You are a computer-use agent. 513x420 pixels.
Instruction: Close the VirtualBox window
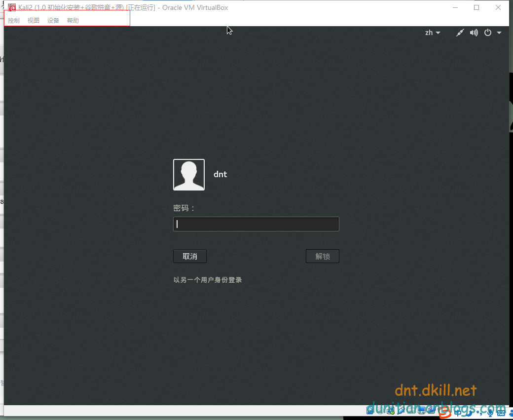[498, 7]
